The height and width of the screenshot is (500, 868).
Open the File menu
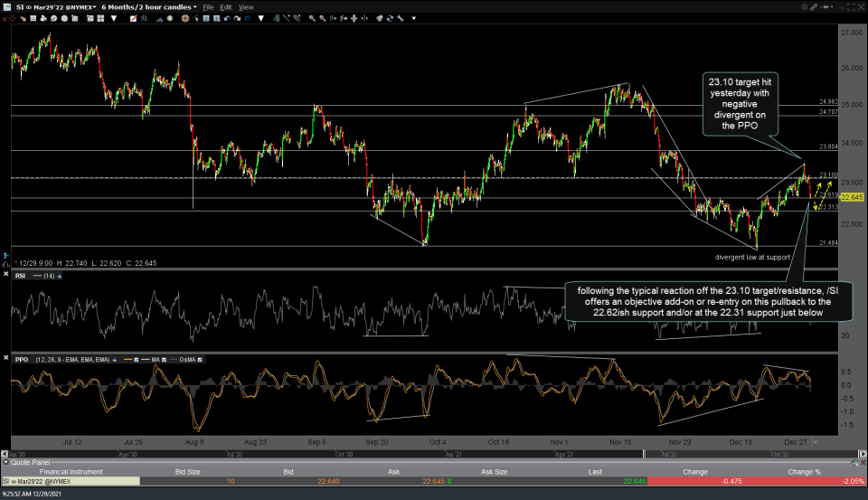[x=209, y=6]
